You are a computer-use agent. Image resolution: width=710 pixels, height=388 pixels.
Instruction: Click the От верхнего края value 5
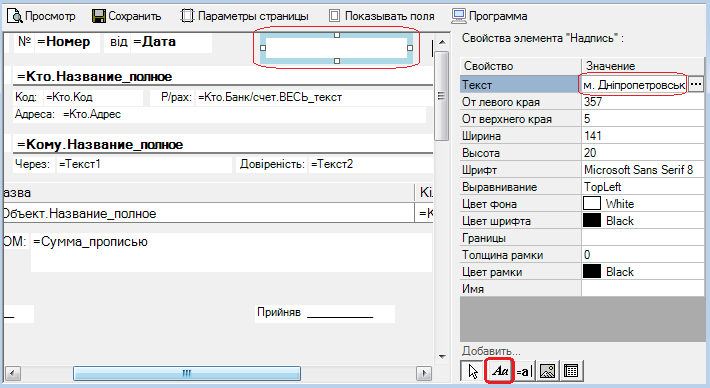tap(643, 119)
